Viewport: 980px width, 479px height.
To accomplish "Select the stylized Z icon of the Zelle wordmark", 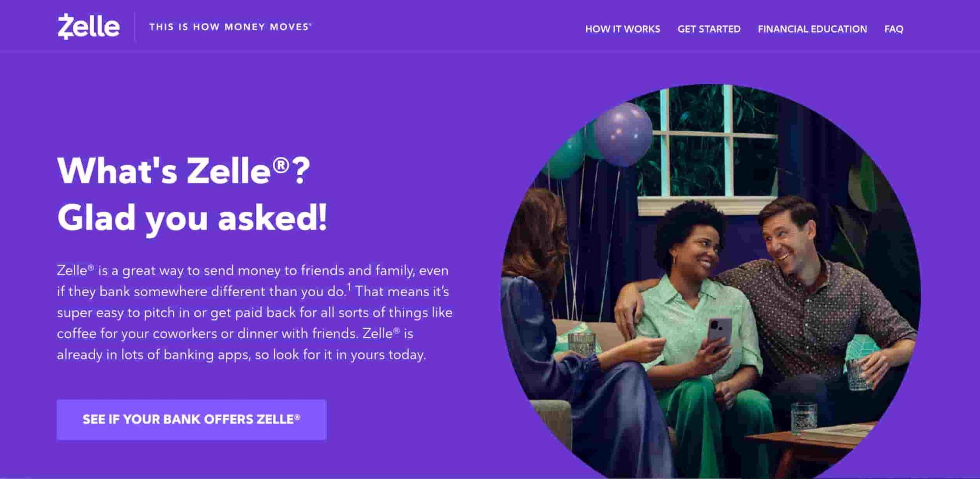I will [x=65, y=26].
